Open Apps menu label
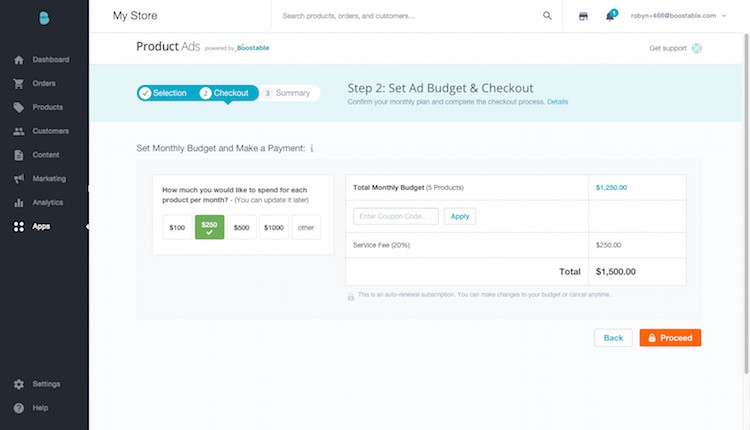Screen dimensions: 750x430 coord(41,227)
